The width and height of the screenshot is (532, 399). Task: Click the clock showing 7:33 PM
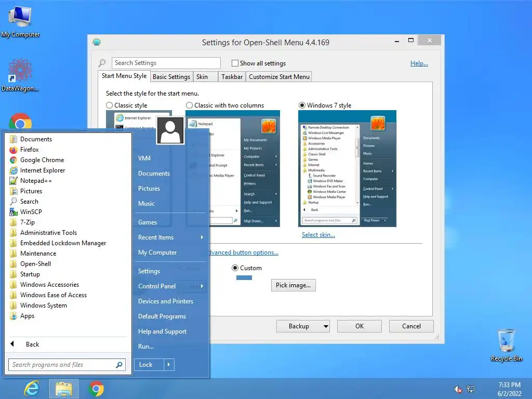point(509,385)
